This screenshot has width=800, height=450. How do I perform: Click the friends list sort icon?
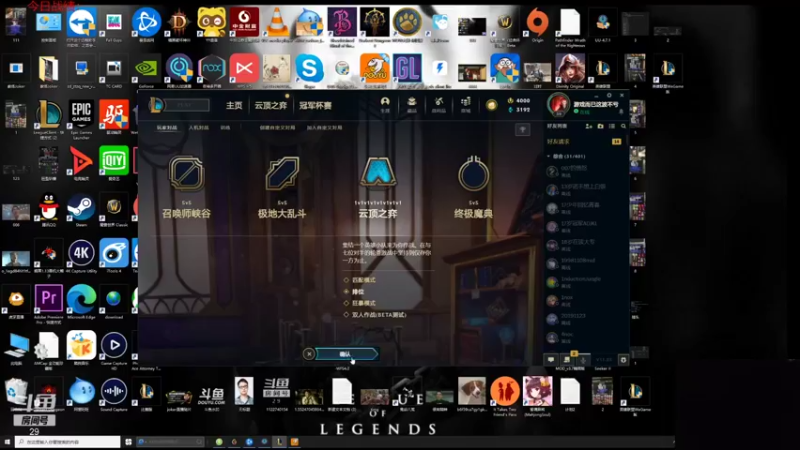[x=612, y=126]
